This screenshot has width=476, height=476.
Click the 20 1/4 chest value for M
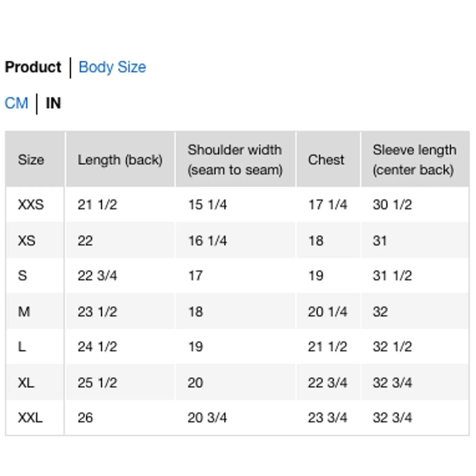[327, 312]
